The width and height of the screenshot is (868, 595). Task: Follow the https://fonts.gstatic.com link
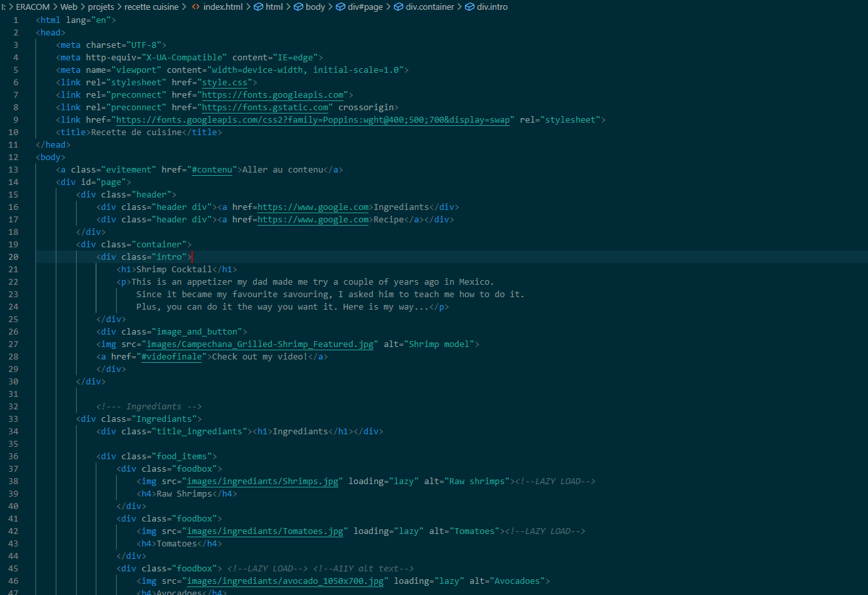click(265, 108)
